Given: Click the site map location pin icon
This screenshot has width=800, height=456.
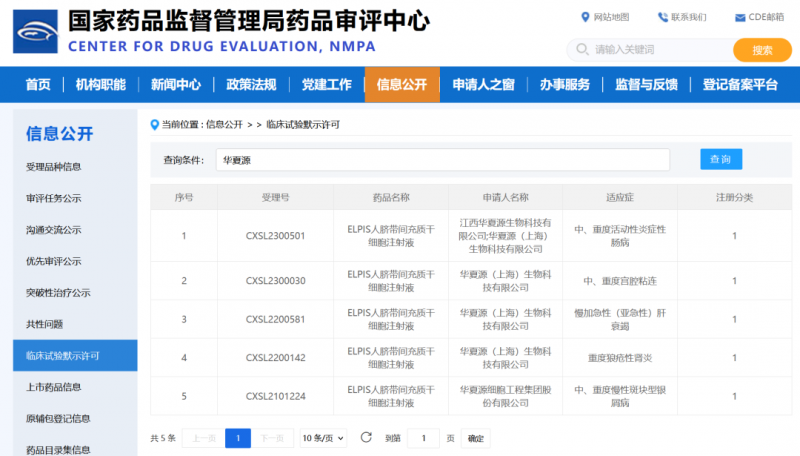Looking at the screenshot, I should pos(585,17).
